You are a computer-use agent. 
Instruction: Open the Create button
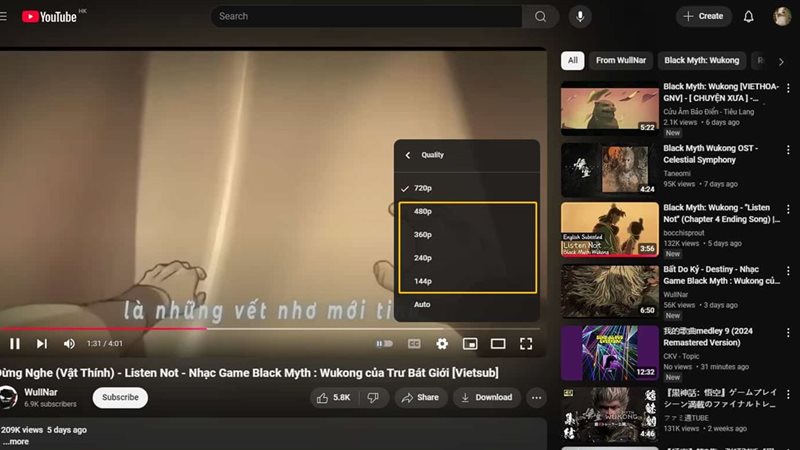[703, 16]
